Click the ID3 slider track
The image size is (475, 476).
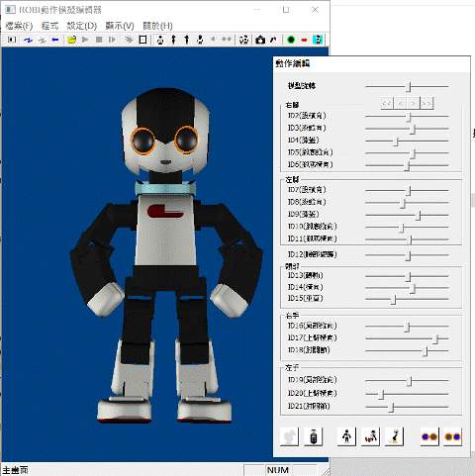coord(407,129)
